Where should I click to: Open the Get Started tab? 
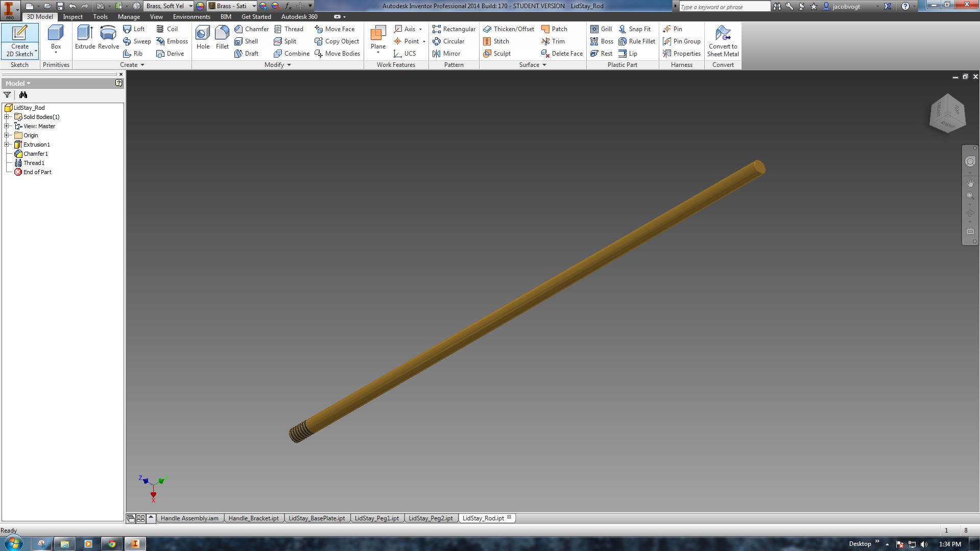coord(256,17)
